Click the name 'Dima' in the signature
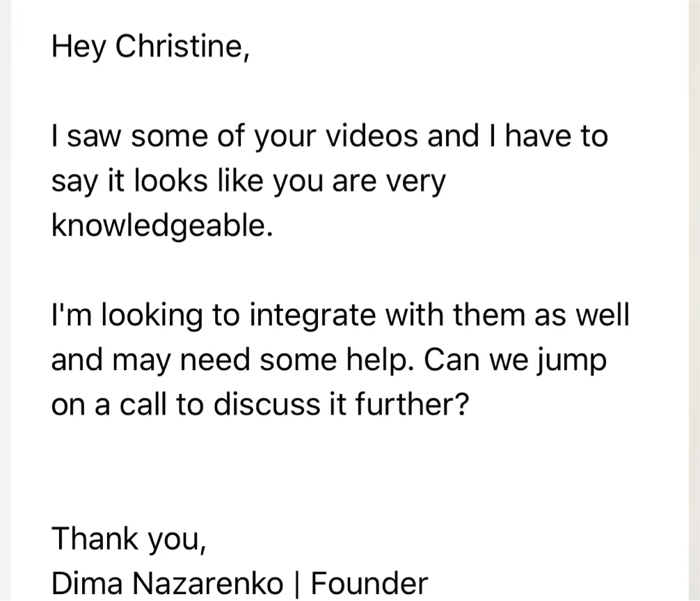 click(87, 583)
